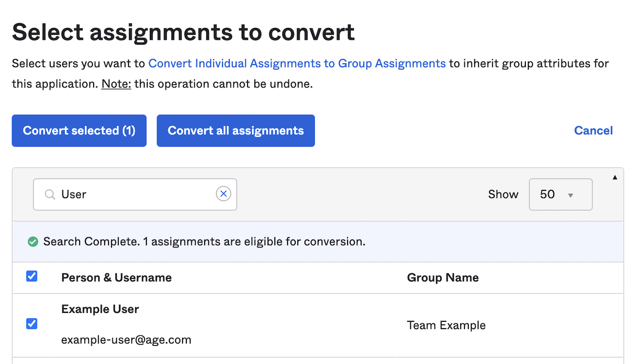
Task: Clear the search field with the X icon
Action: 224,194
